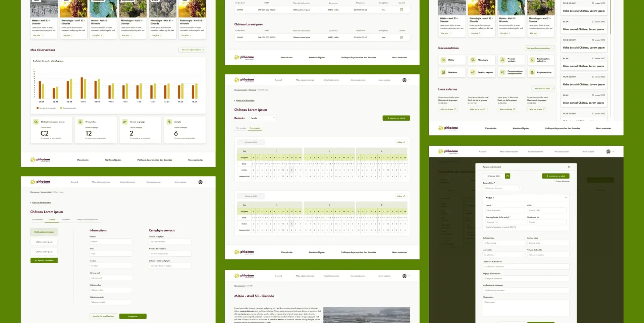Click Voir mes observatoires link
Image resolution: width=644 pixels, height=323 pixels.
[x=192, y=50]
